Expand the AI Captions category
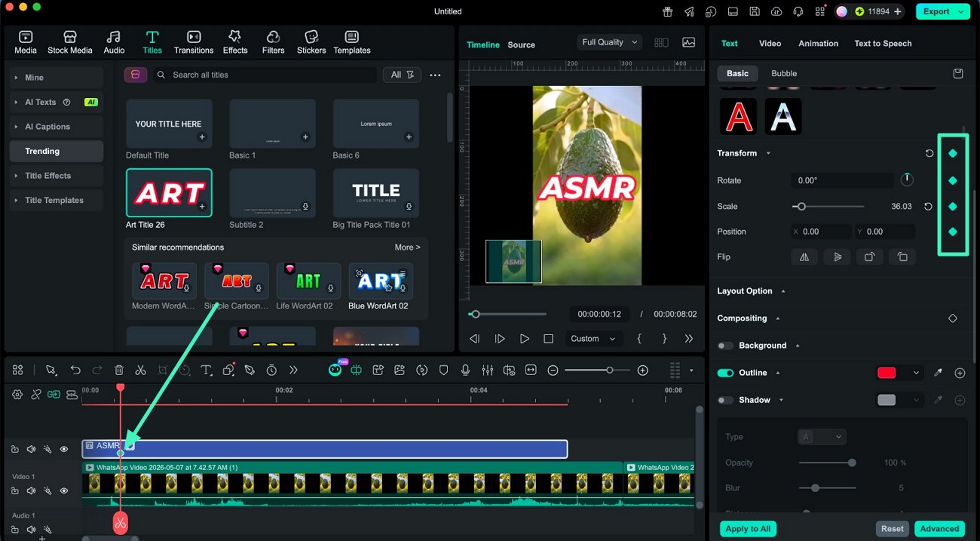The height and width of the screenshot is (541, 980). click(57, 127)
